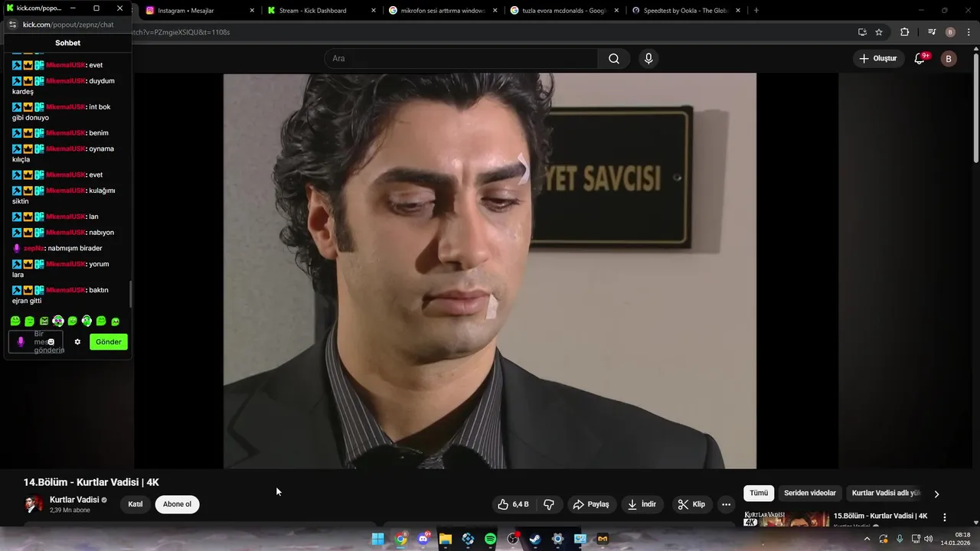Open the site info icon in the Kick popout
This screenshot has height=551, width=980.
pos(12,24)
